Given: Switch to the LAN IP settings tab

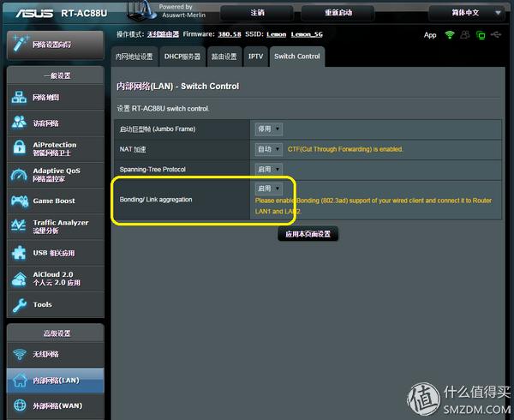Looking at the screenshot, I should pyautogui.click(x=134, y=57).
